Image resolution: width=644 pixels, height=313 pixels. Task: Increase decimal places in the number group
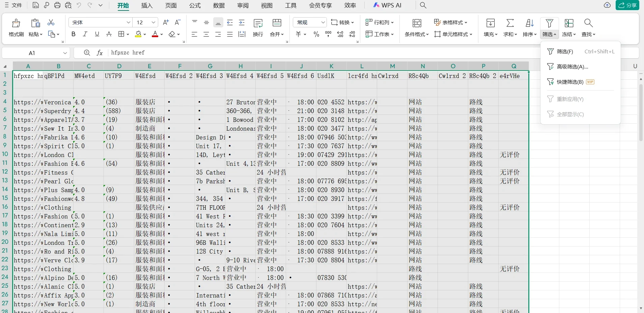click(x=340, y=34)
